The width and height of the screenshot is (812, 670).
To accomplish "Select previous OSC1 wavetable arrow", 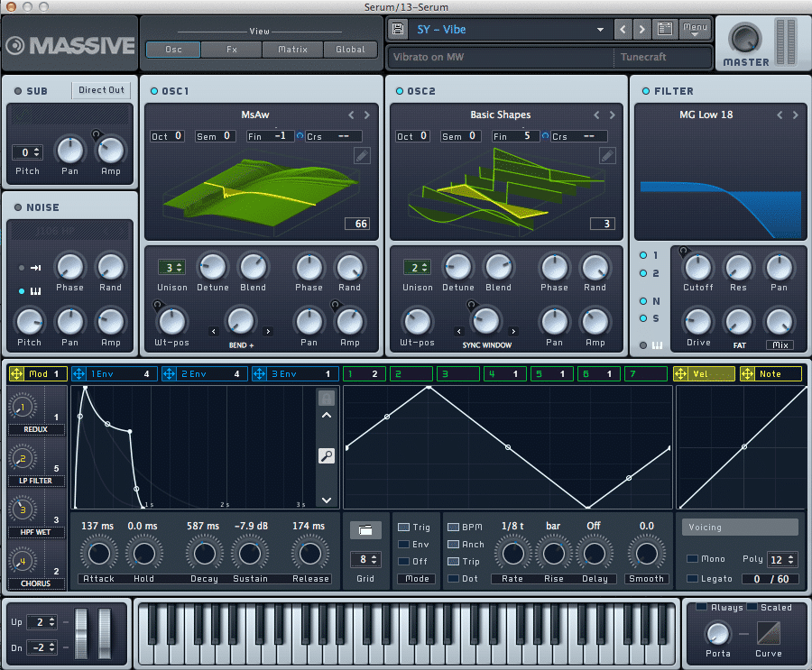I will pos(351,115).
